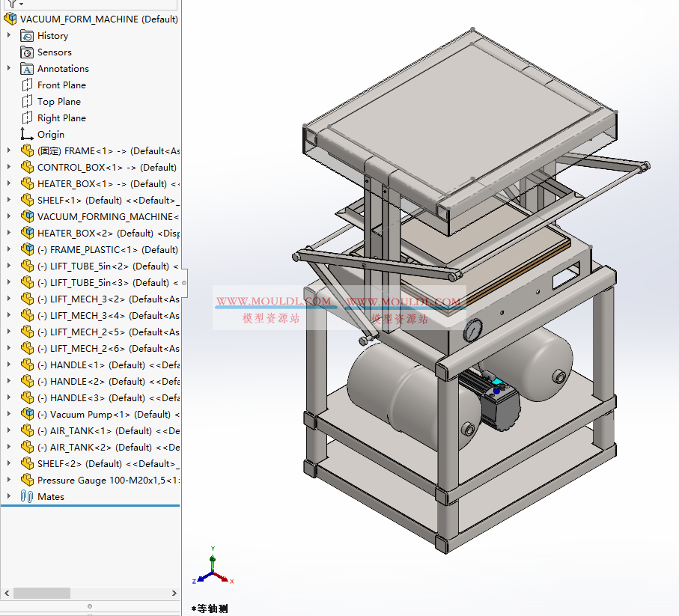Image resolution: width=679 pixels, height=616 pixels.
Task: Click the panel splitter collapse handle
Action: pos(184,283)
